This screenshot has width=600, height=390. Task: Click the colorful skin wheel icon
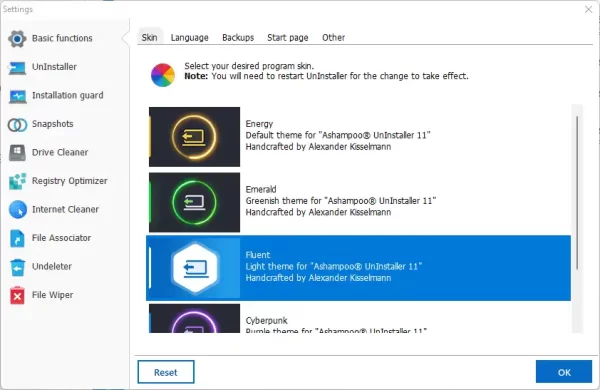[163, 75]
